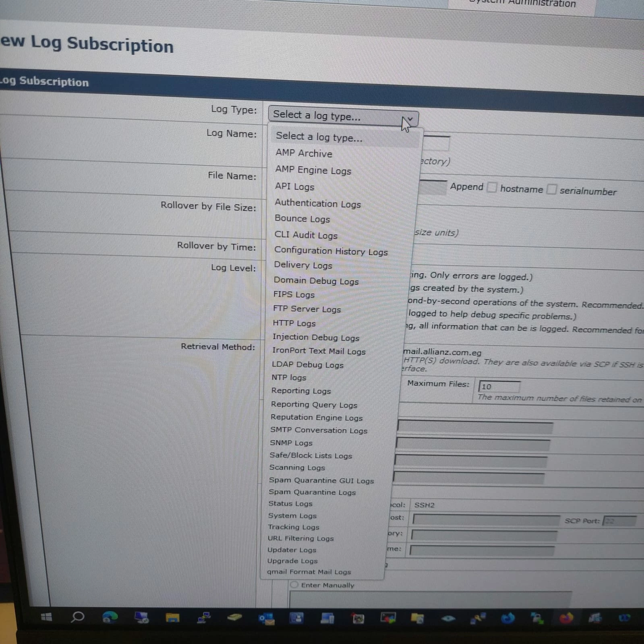Open Outlook from the taskbar
Screen dimensions: 644x644
pos(266,618)
